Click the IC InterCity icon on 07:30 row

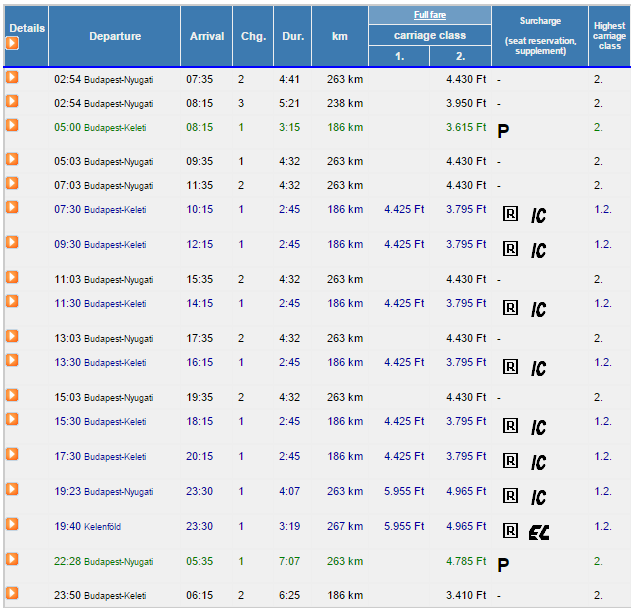[x=538, y=216]
